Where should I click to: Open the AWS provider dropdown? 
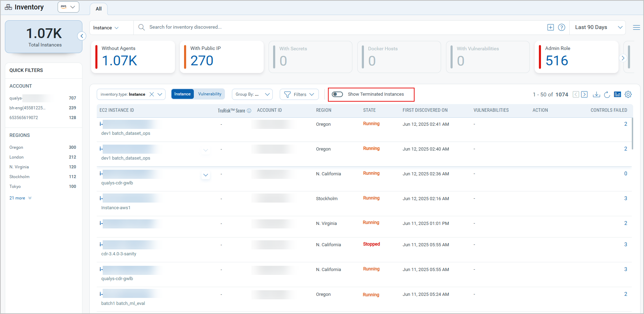pos(68,7)
